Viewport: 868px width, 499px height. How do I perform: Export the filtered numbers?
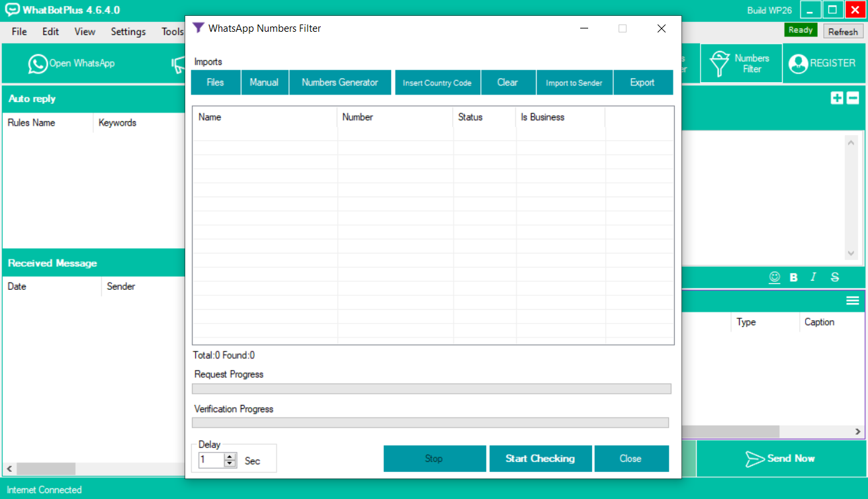pyautogui.click(x=642, y=83)
